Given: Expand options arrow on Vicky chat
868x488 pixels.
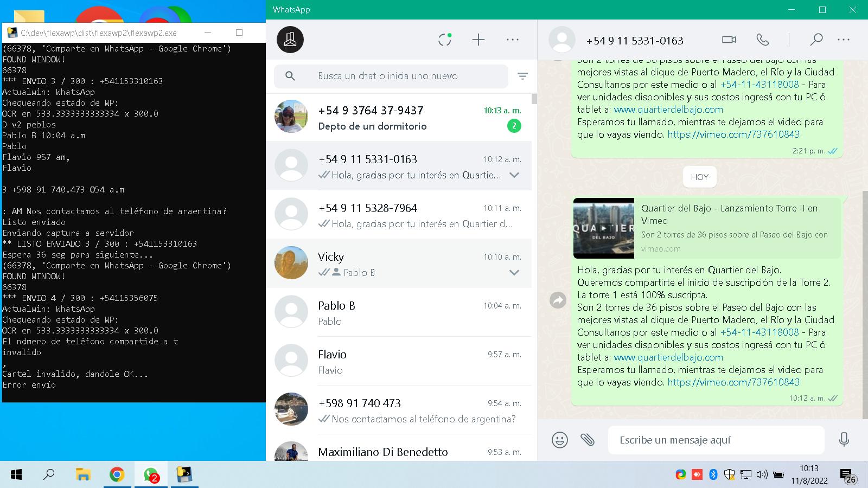Looking at the screenshot, I should [x=514, y=273].
